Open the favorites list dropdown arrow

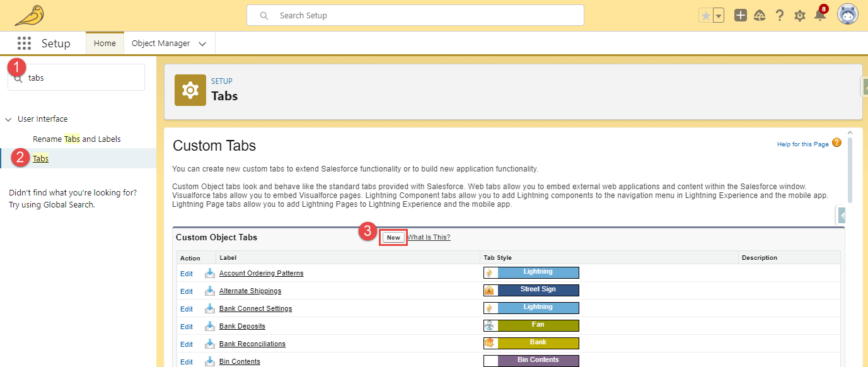tap(719, 16)
